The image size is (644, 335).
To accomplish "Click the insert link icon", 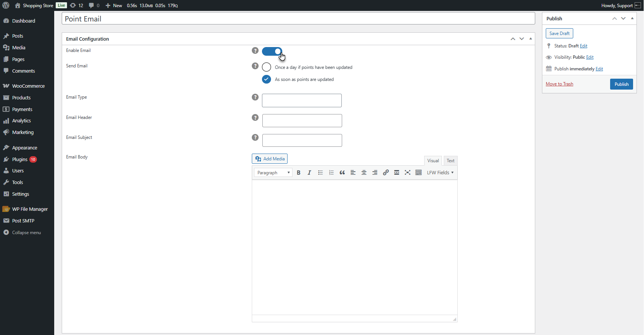I will (x=386, y=172).
